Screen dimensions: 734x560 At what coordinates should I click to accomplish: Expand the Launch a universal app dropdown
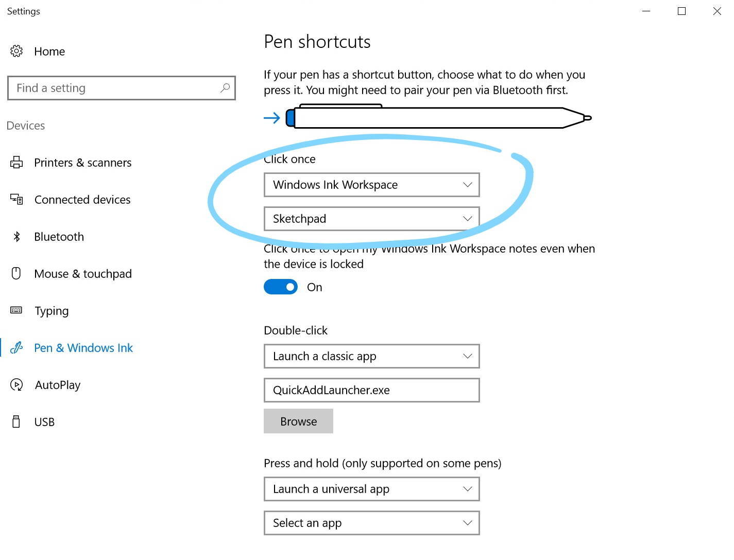pos(371,489)
